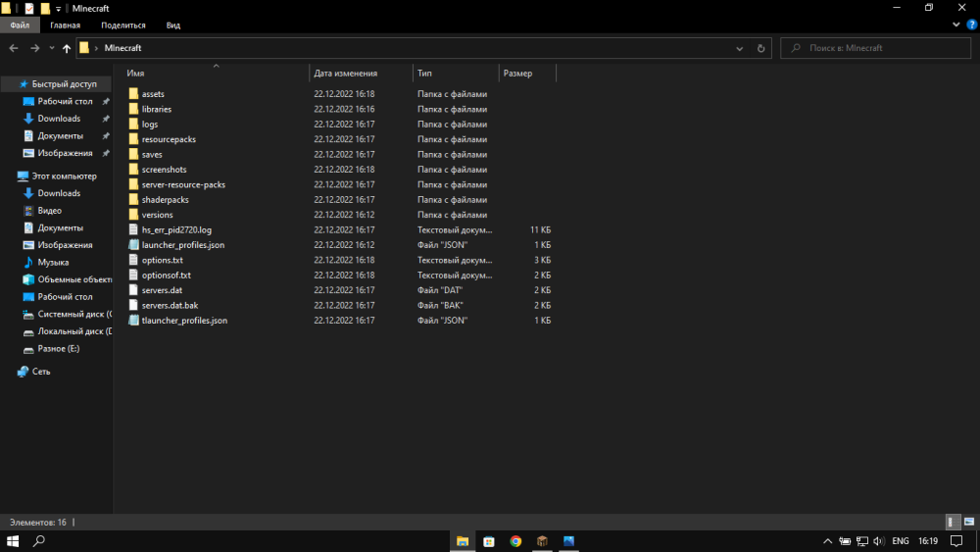Open Музыка under Этот компьютер
Image resolution: width=980 pixels, height=552 pixels.
(53, 263)
